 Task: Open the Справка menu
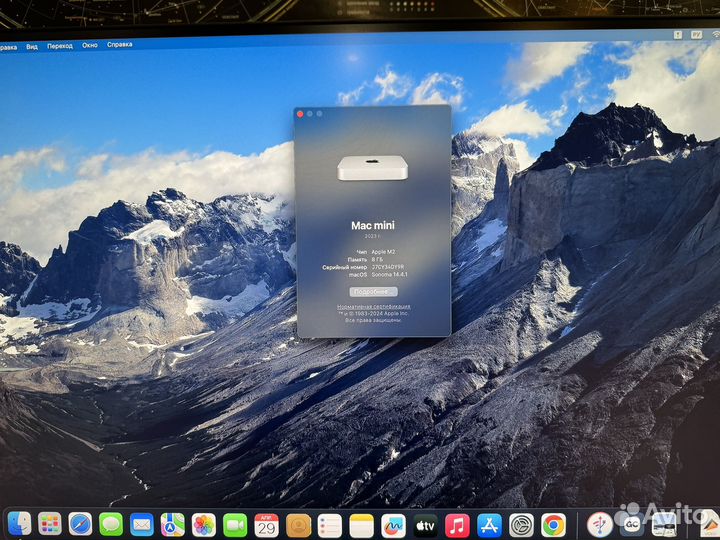tap(120, 45)
